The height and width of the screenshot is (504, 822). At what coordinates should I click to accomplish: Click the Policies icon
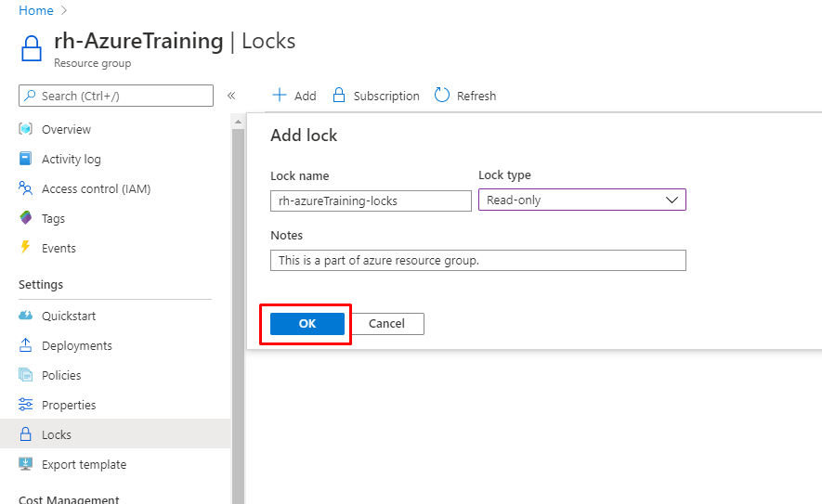click(25, 375)
